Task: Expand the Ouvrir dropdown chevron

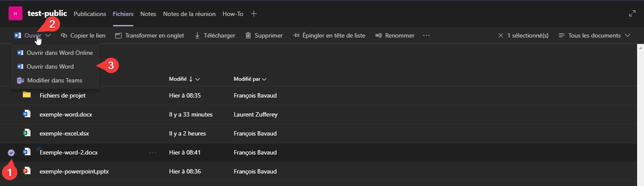Action: pyautogui.click(x=48, y=35)
